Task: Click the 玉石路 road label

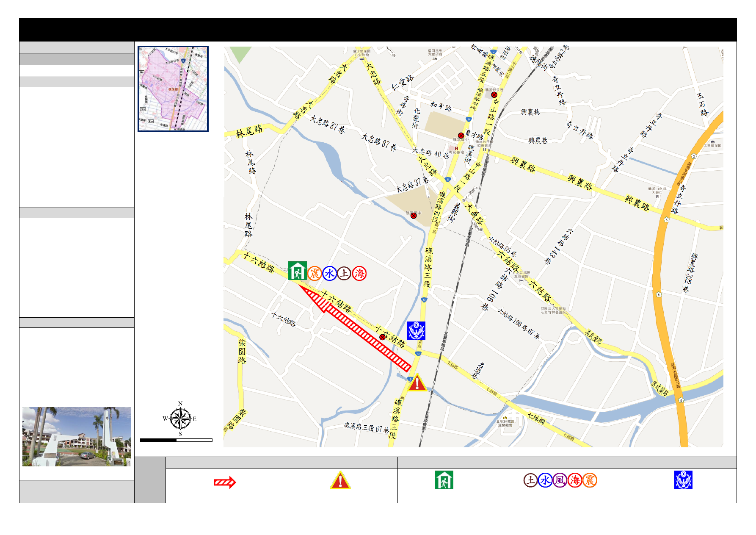Action: [702, 105]
